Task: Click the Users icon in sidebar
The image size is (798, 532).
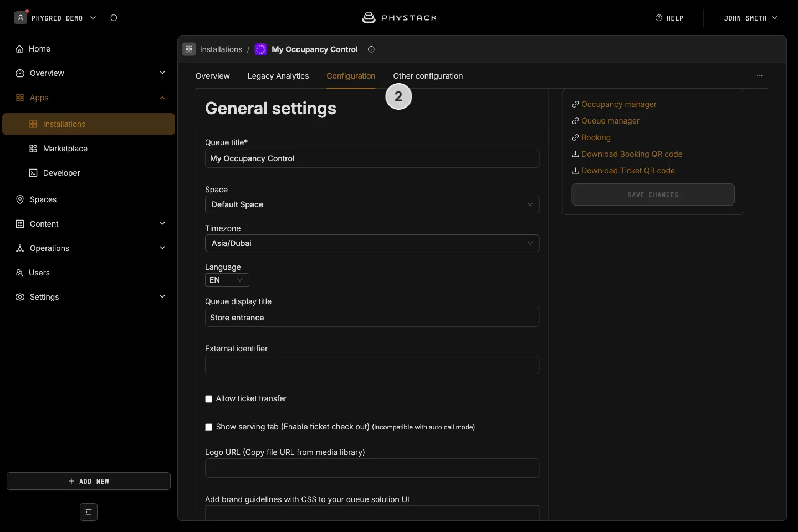Action: pyautogui.click(x=19, y=273)
